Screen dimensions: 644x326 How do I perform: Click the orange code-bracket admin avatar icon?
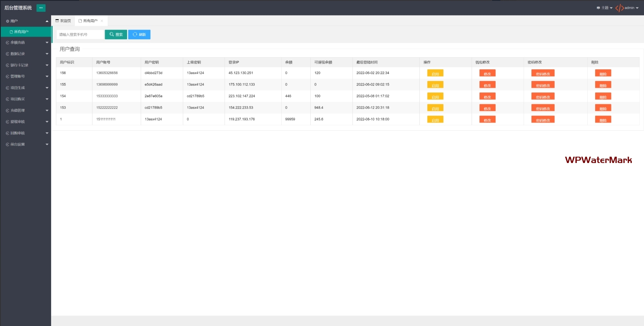point(619,8)
